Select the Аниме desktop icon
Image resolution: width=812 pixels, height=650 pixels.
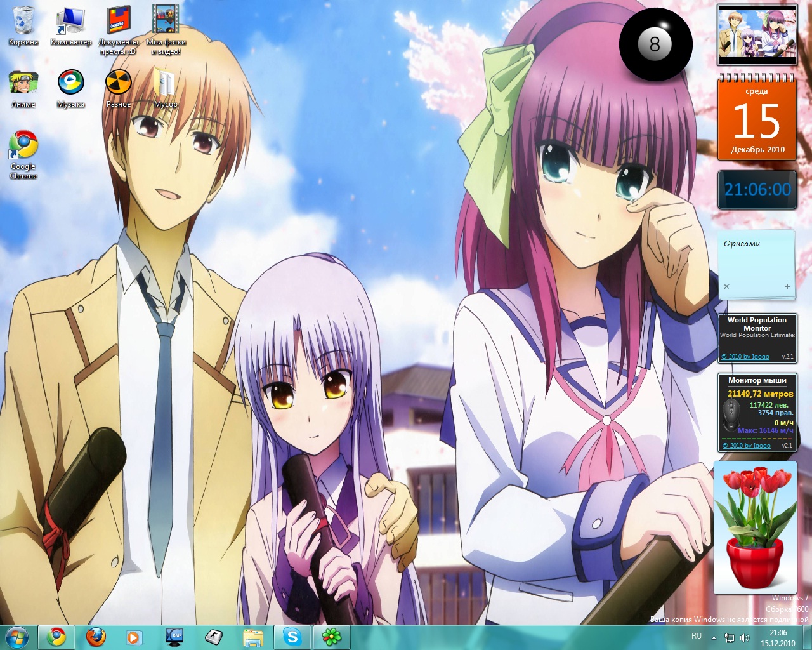pos(23,89)
